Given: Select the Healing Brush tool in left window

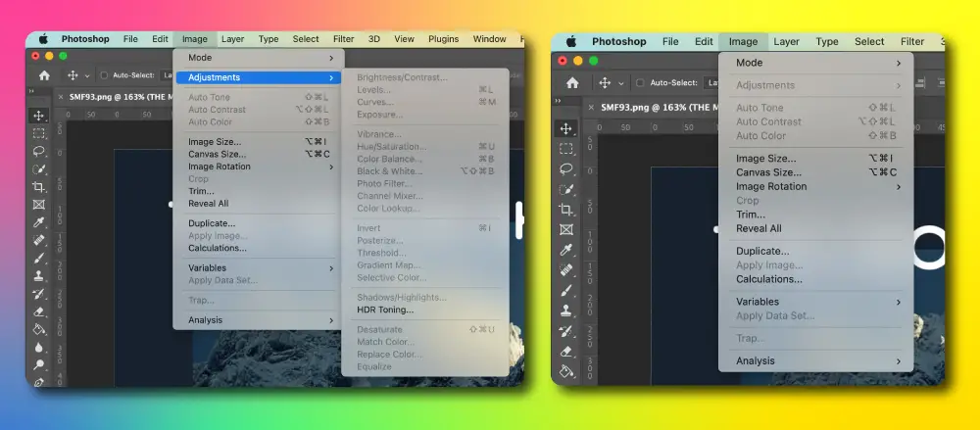Looking at the screenshot, I should (x=39, y=240).
